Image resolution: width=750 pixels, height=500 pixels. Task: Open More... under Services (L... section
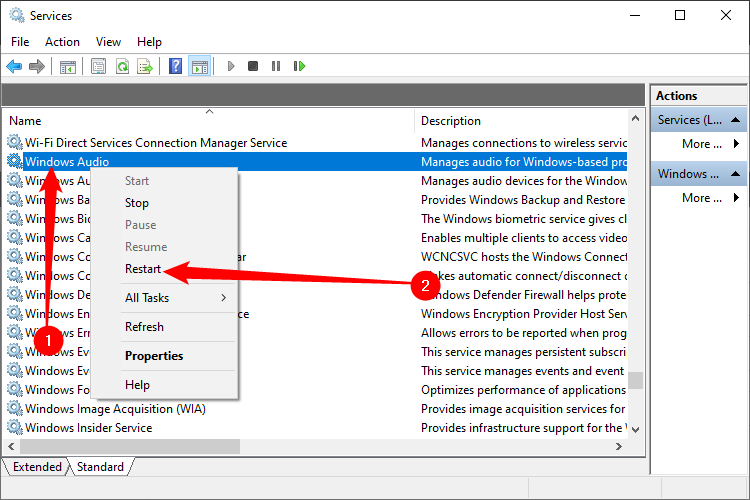702,144
